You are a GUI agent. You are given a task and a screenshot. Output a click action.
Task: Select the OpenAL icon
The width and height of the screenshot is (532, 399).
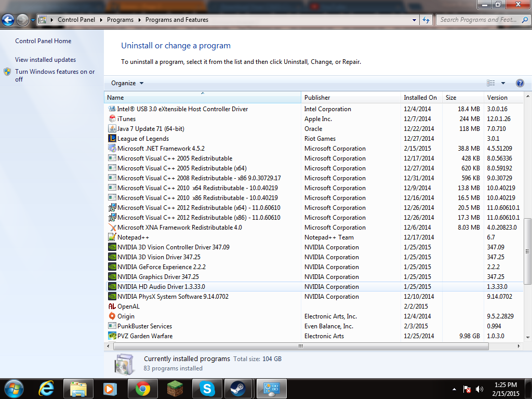(112, 307)
